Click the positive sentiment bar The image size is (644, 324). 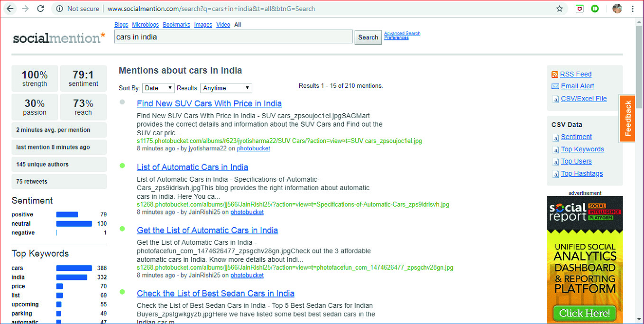pyautogui.click(x=67, y=215)
